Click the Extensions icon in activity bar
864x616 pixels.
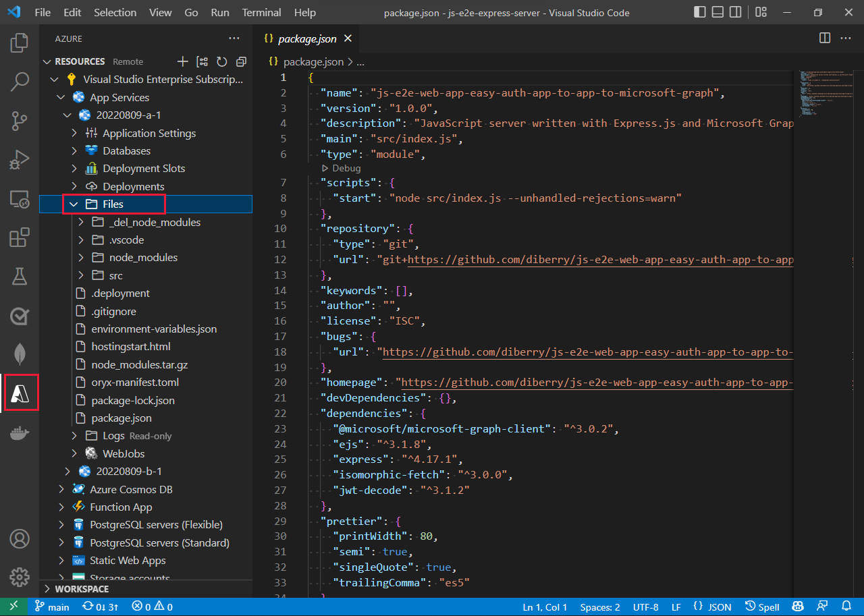click(20, 237)
